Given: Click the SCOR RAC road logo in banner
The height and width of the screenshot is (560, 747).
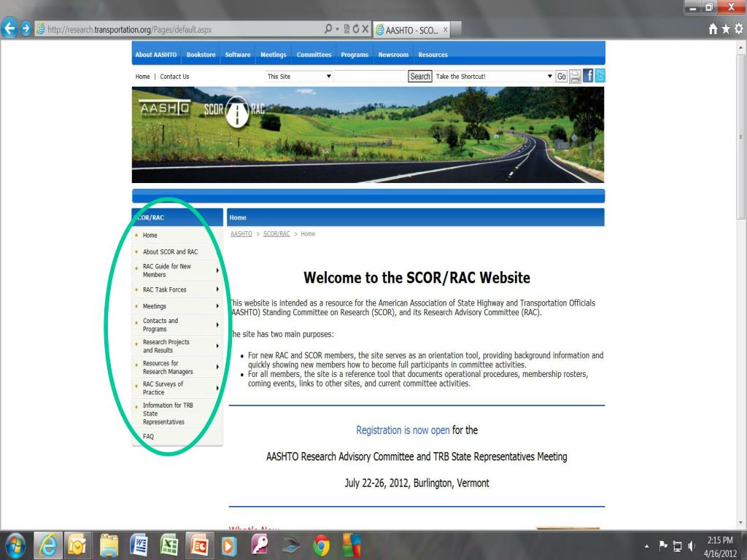Looking at the screenshot, I should point(234,111).
